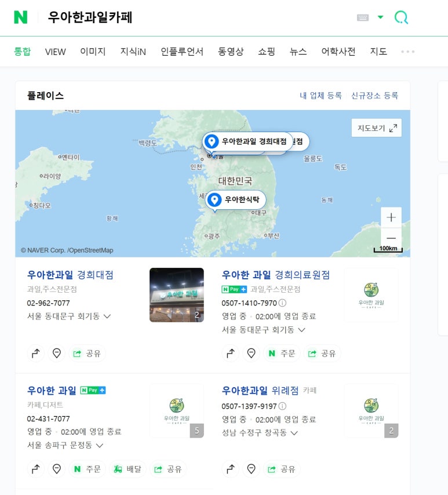448x495 pixels.
Task: Get directions to 경희대점
Action: pyautogui.click(x=36, y=353)
